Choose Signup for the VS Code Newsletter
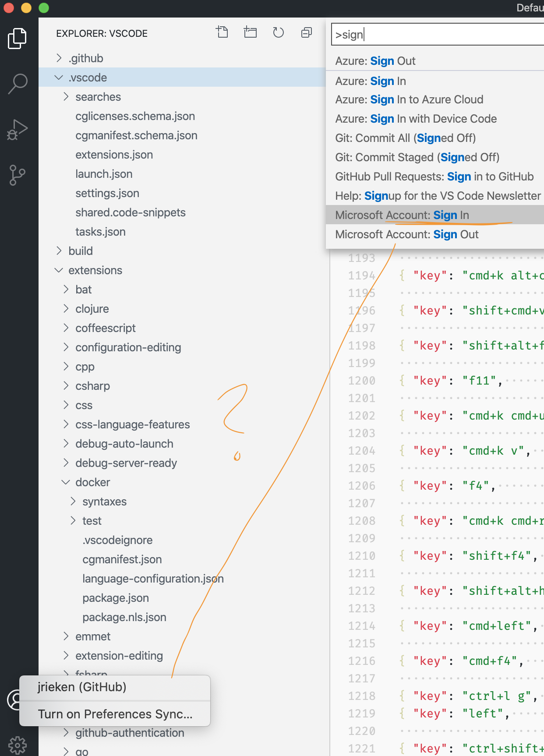This screenshot has height=756, width=544. pos(435,196)
